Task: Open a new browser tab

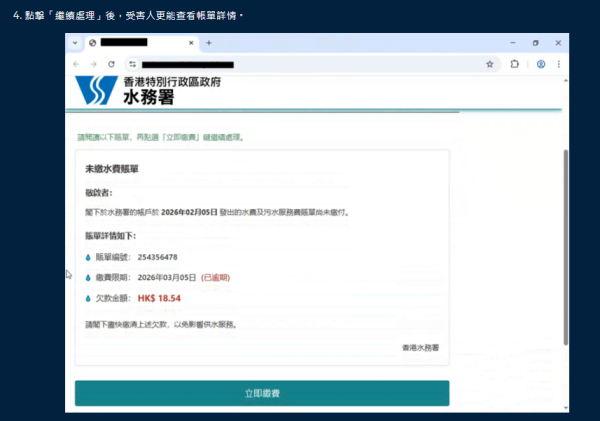Action: 209,43
